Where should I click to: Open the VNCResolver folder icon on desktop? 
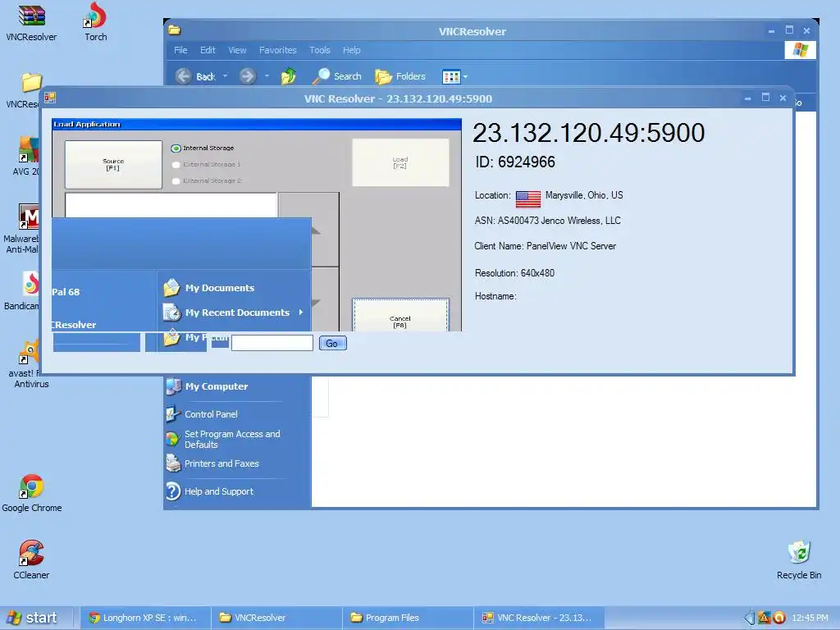pyautogui.click(x=30, y=83)
